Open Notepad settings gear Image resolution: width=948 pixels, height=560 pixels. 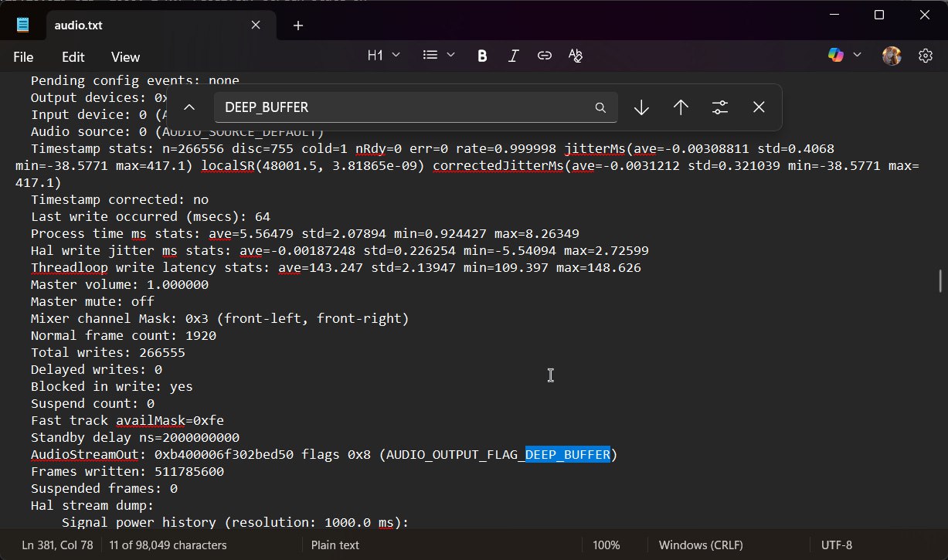click(x=926, y=56)
